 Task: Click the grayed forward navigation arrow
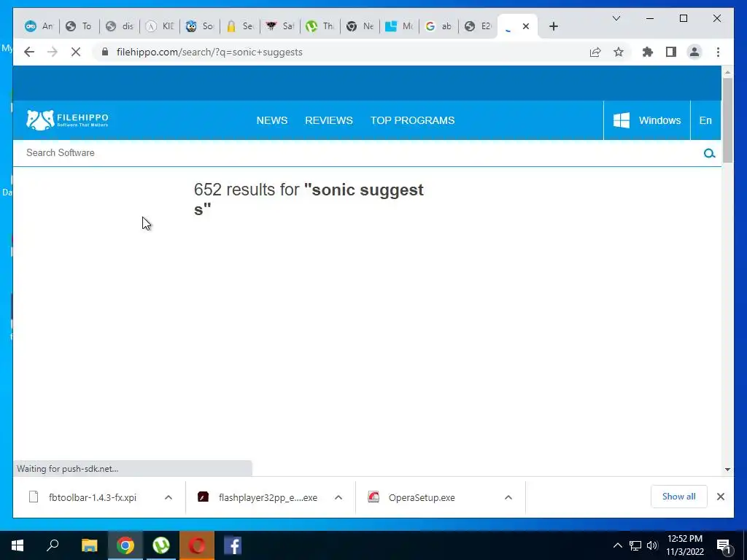[53, 52]
